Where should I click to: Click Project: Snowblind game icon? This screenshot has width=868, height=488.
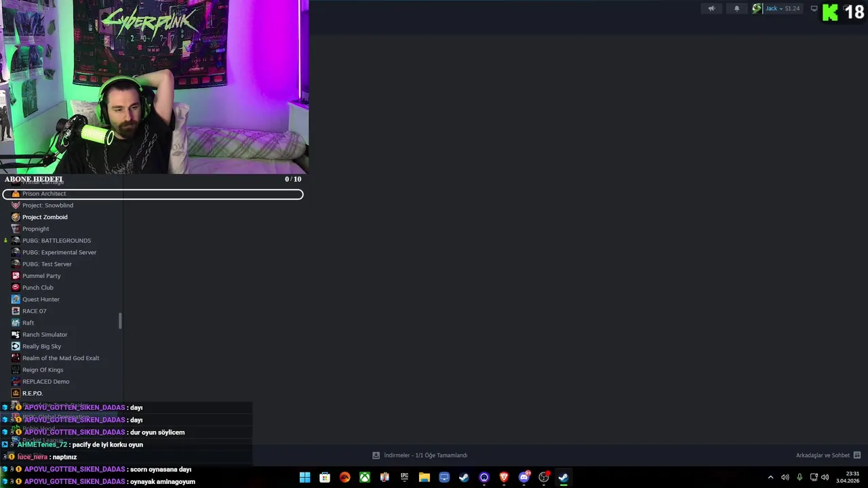(16, 205)
